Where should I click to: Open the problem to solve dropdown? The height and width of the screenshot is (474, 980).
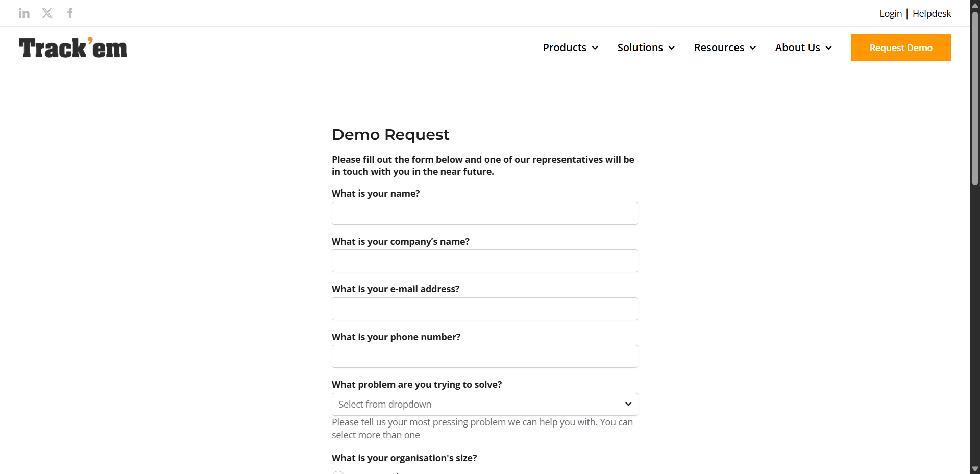(x=485, y=404)
